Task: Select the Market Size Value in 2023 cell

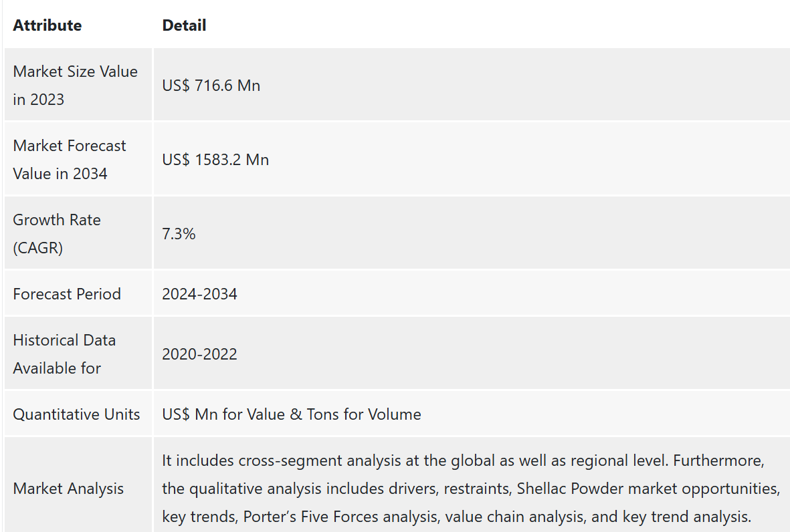Action: [78, 85]
